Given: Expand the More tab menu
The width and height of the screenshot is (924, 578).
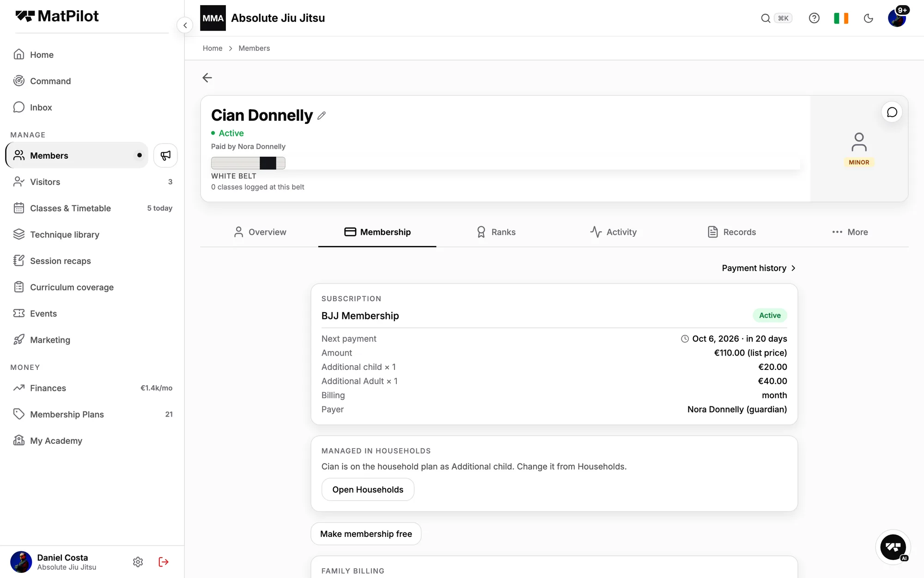Looking at the screenshot, I should tap(850, 232).
